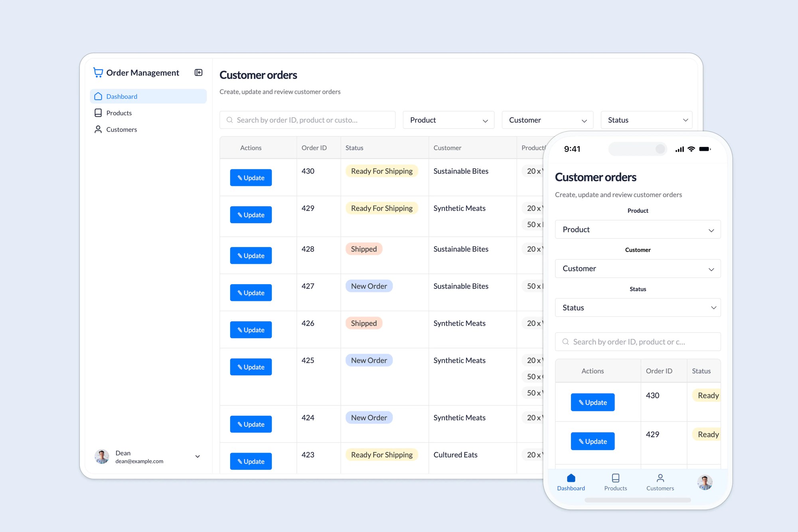Click Dean's avatar photo in sidebar
Screen dimensions: 798x532
(x=102, y=457)
